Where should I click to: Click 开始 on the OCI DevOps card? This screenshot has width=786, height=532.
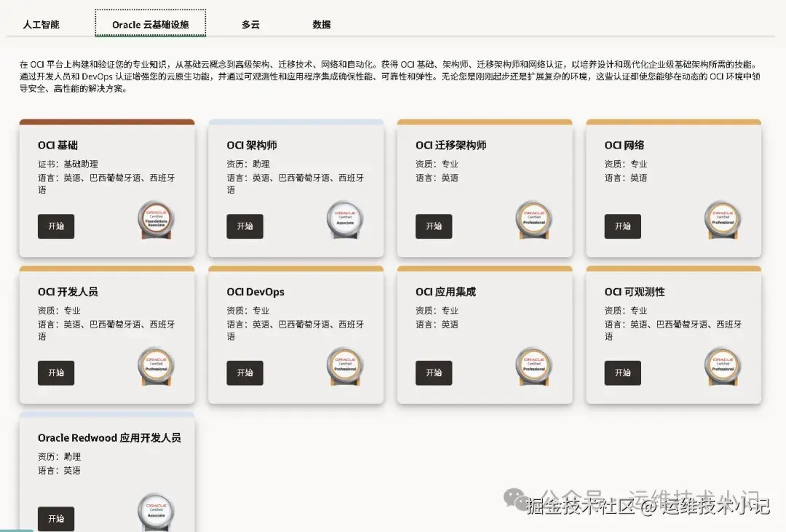(x=245, y=373)
